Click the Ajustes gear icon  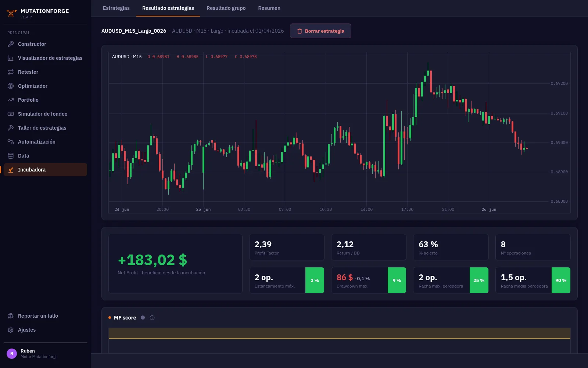click(11, 330)
